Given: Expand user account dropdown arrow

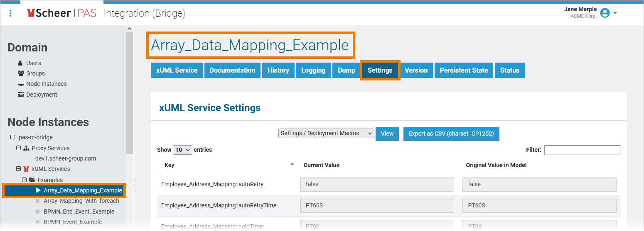Looking at the screenshot, I should (x=615, y=13).
